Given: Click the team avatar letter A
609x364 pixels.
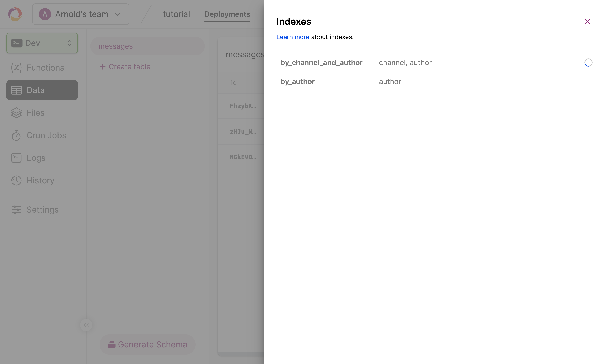Looking at the screenshot, I should [x=45, y=14].
